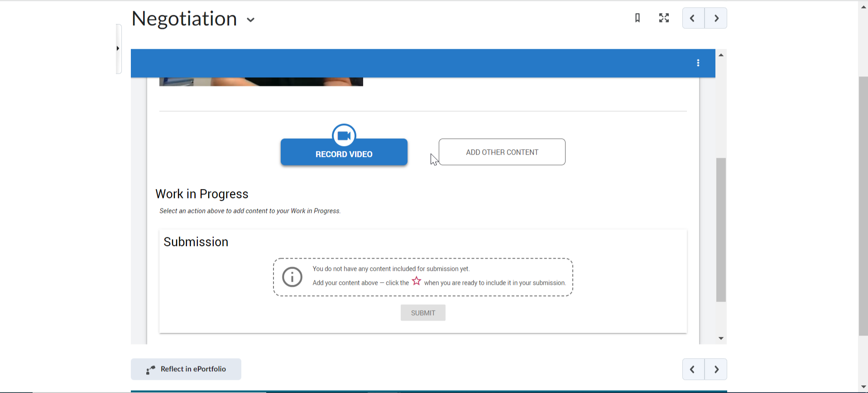Image resolution: width=868 pixels, height=393 pixels.
Task: Click the video thumbnail at top of frame
Action: click(261, 82)
